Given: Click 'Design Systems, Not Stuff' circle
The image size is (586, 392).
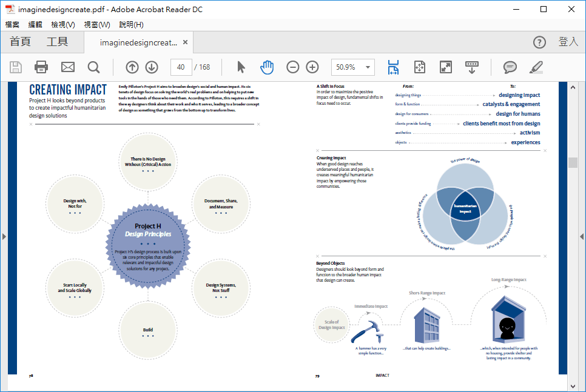Looking at the screenshot, I should click(x=221, y=288).
